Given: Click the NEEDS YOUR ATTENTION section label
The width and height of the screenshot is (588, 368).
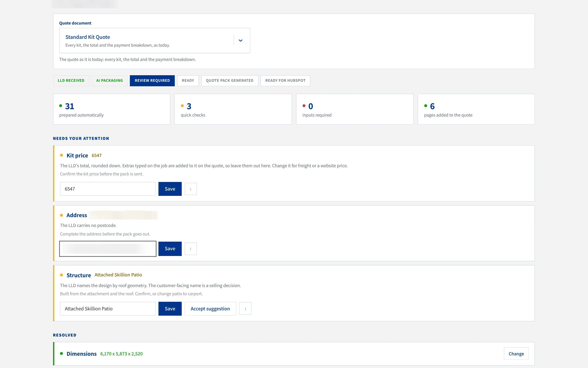Looking at the screenshot, I should click(81, 138).
